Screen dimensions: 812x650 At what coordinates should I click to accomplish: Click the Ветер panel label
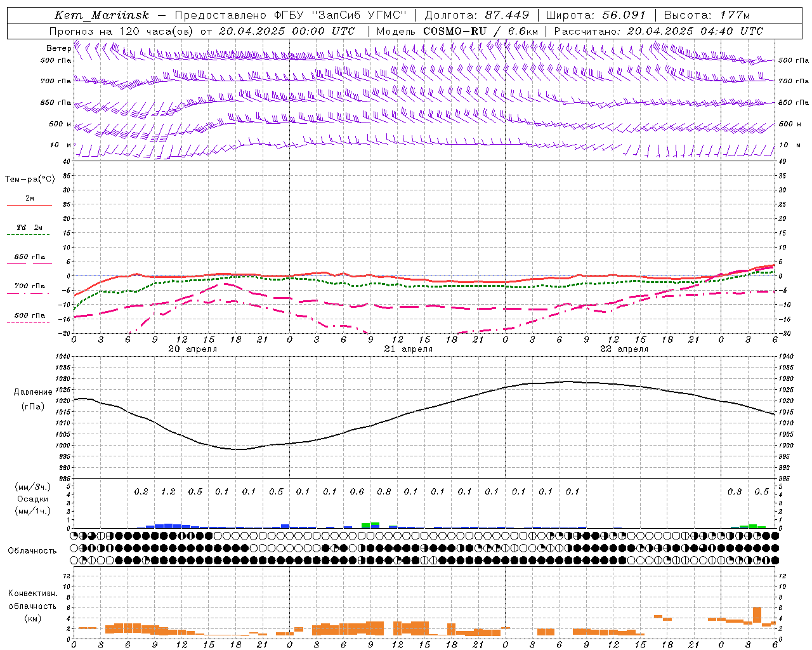coord(59,48)
